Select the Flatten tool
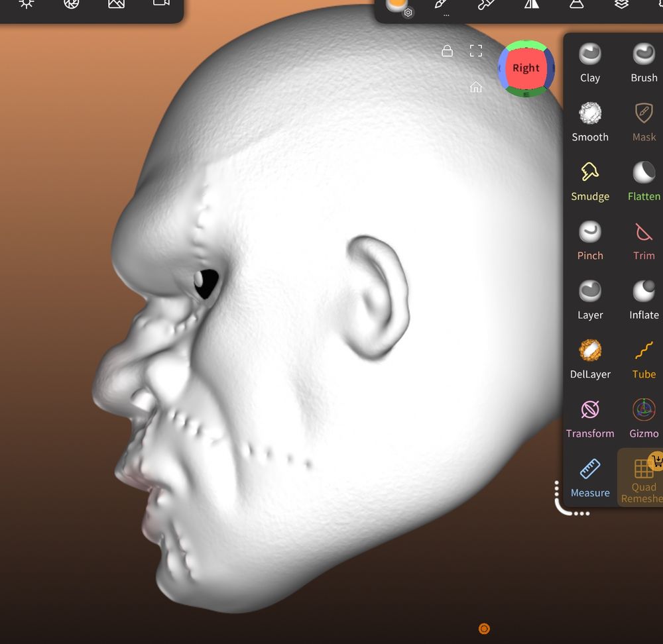Viewport: 663px width, 644px height. 644,182
